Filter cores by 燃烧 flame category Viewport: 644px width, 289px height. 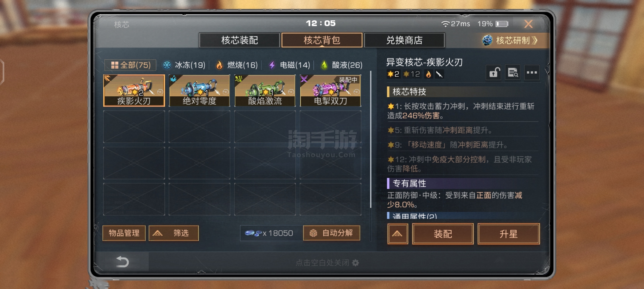(236, 65)
